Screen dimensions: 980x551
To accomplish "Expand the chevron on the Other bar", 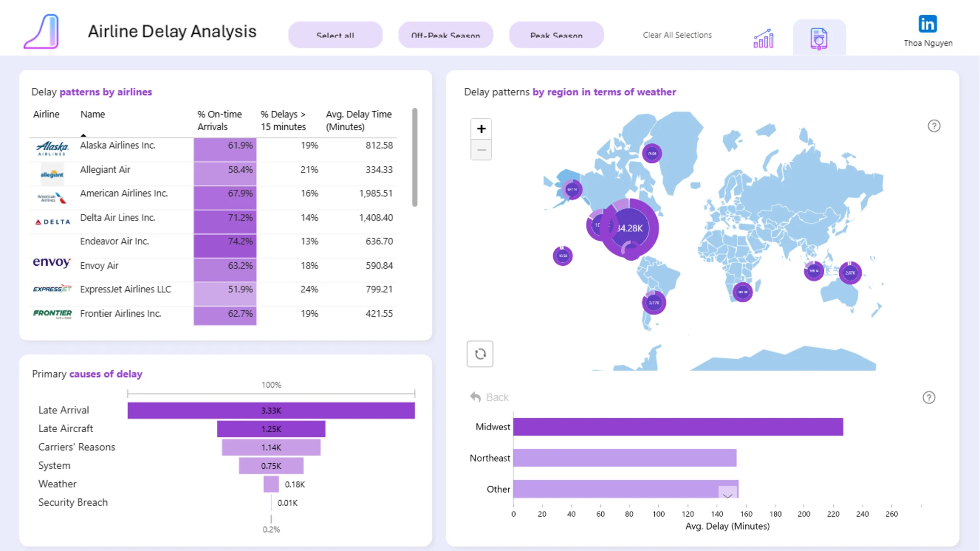I will (x=727, y=494).
